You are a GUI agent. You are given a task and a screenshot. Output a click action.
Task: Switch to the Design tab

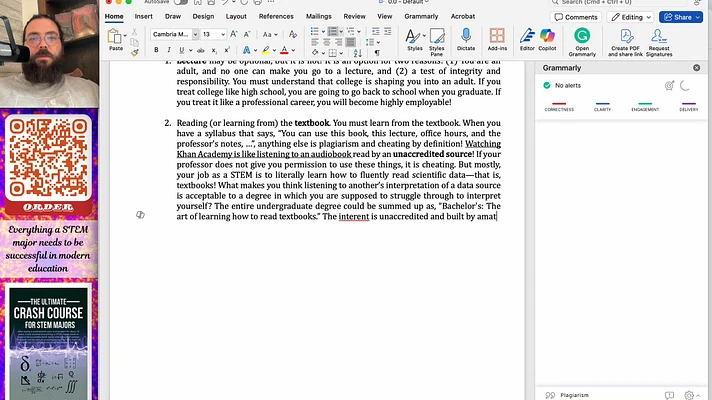pyautogui.click(x=203, y=16)
